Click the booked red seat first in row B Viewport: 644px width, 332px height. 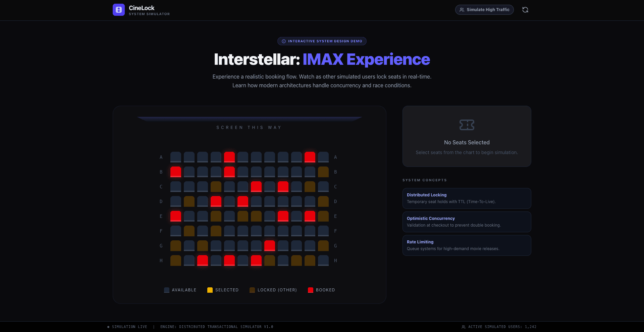click(x=176, y=172)
